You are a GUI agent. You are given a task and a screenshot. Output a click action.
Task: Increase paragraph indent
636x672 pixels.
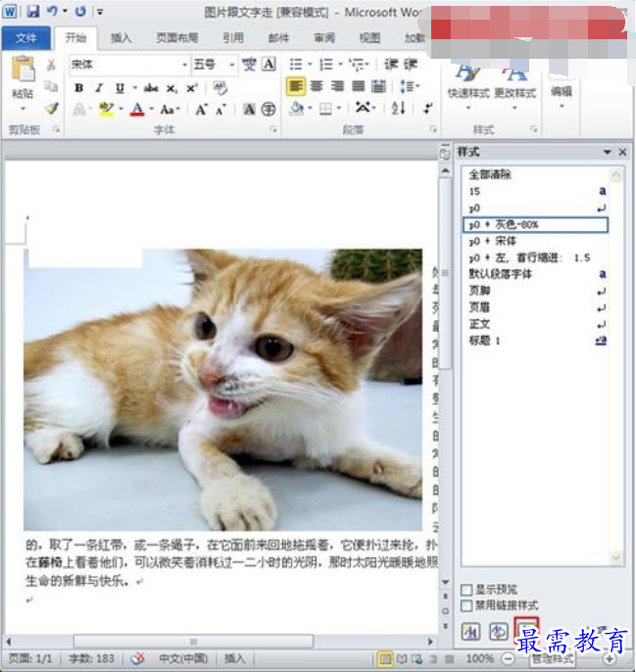tap(410, 65)
